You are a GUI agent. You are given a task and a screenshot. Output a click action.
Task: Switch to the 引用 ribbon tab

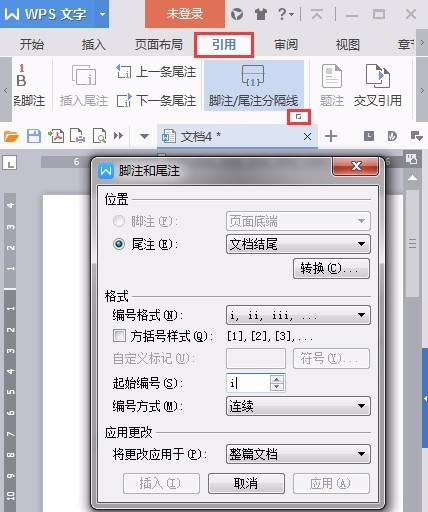point(224,45)
